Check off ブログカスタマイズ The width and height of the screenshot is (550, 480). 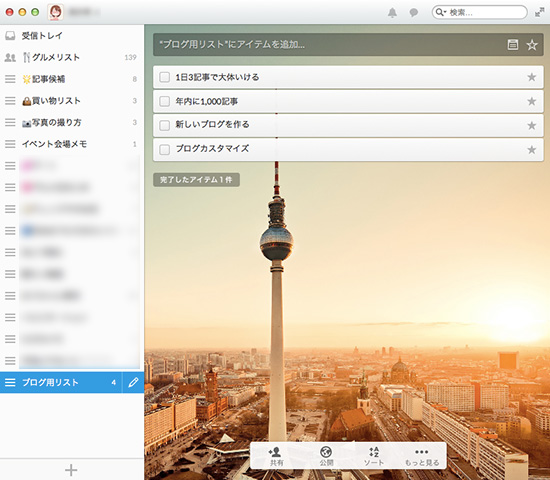coord(165,149)
